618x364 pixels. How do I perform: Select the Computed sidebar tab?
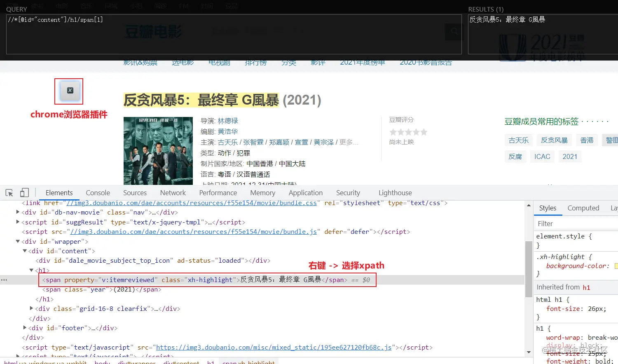click(583, 208)
